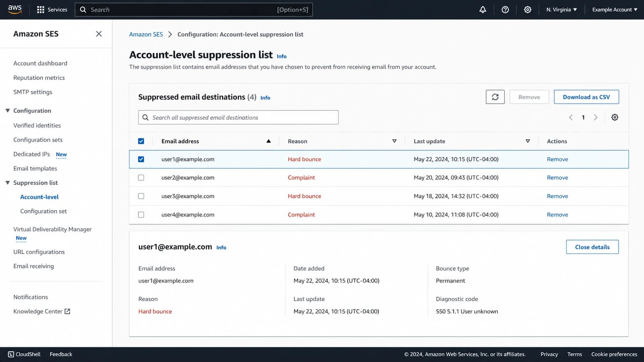Click Close details button
The image size is (644, 362).
tap(592, 247)
